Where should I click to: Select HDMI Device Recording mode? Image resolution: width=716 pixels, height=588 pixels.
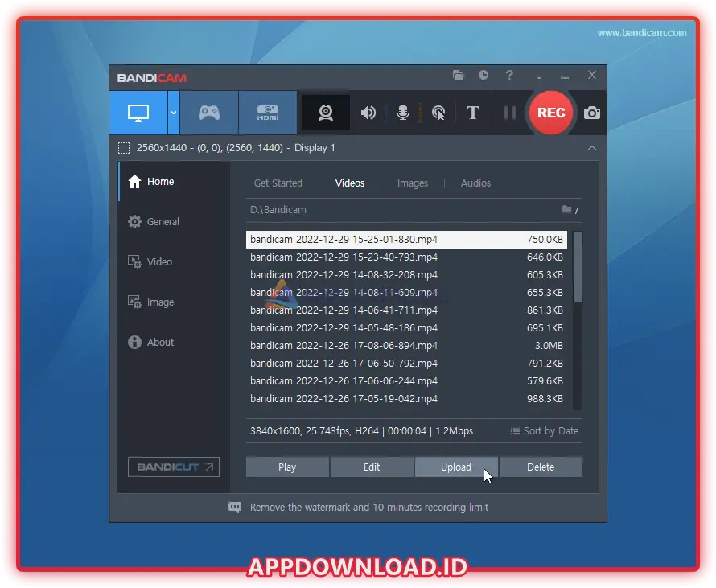(267, 113)
